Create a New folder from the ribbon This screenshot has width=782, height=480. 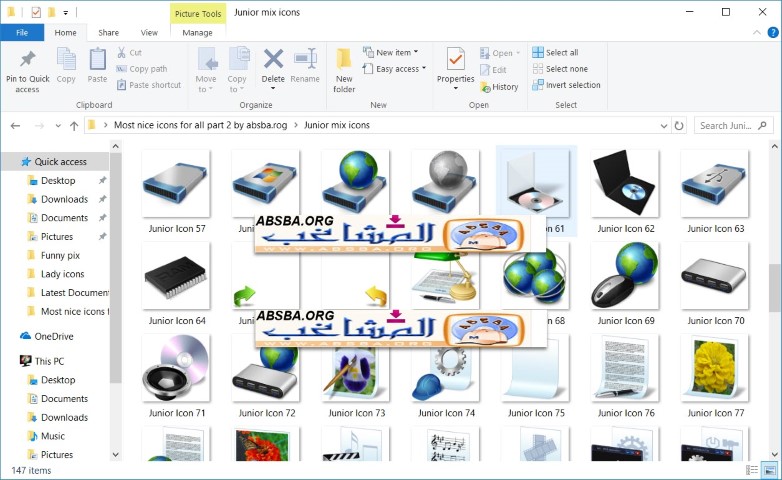[x=344, y=70]
